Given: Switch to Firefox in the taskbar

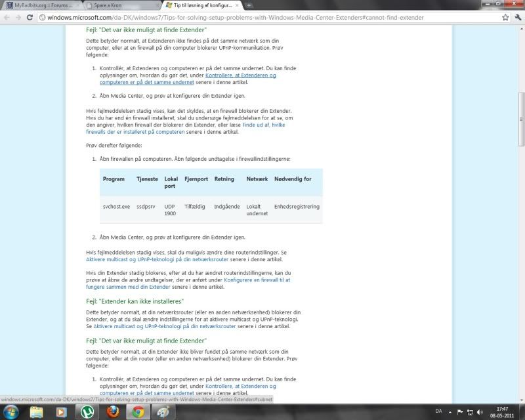Looking at the screenshot, I should pyautogui.click(x=112, y=412).
